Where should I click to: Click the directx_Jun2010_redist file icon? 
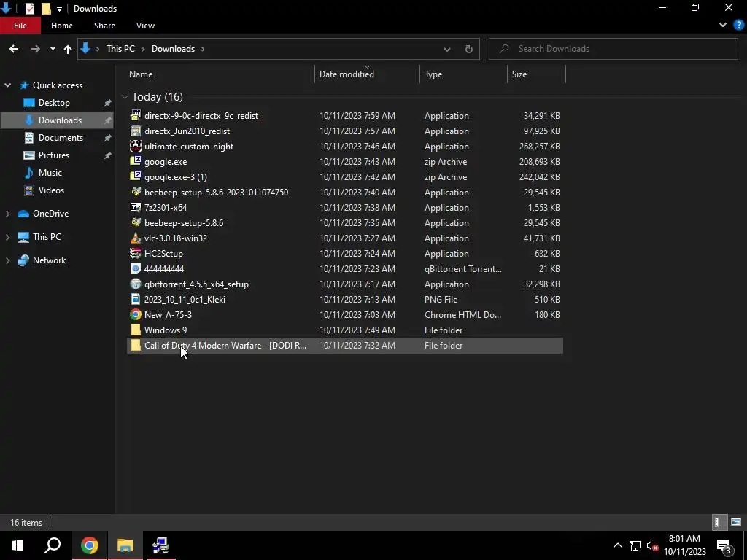[136, 131]
